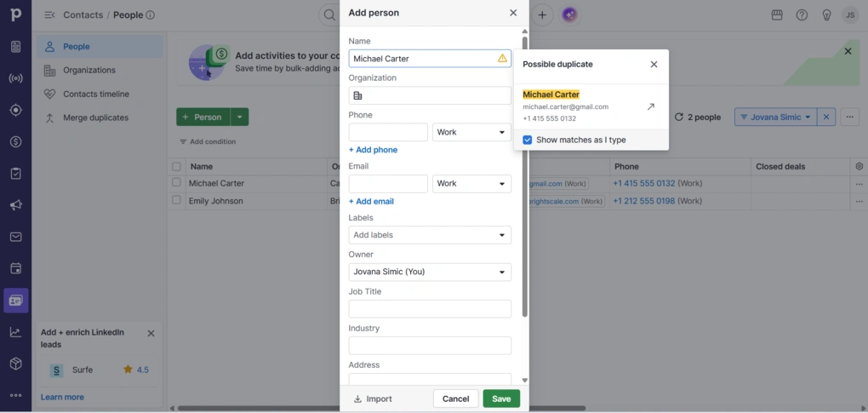Click the horizontal table scrollbar
The width and height of the screenshot is (868, 413).
point(382,409)
